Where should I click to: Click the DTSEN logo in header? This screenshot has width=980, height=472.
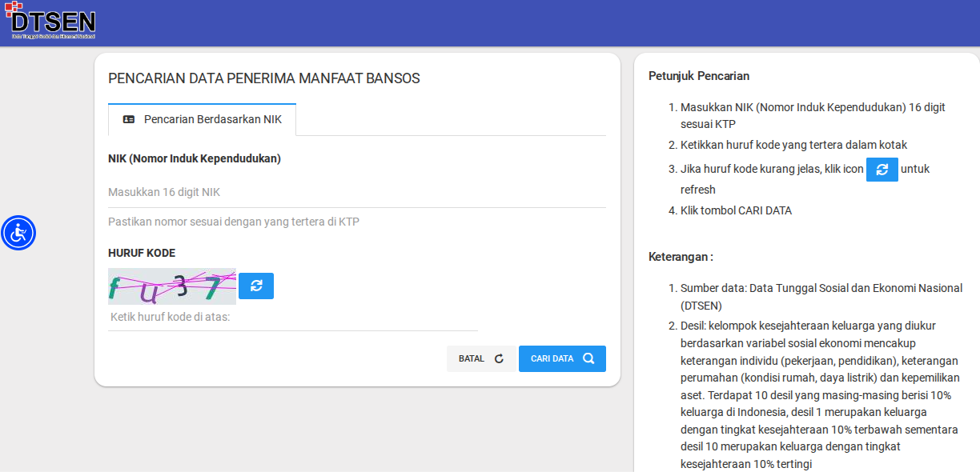(x=50, y=21)
